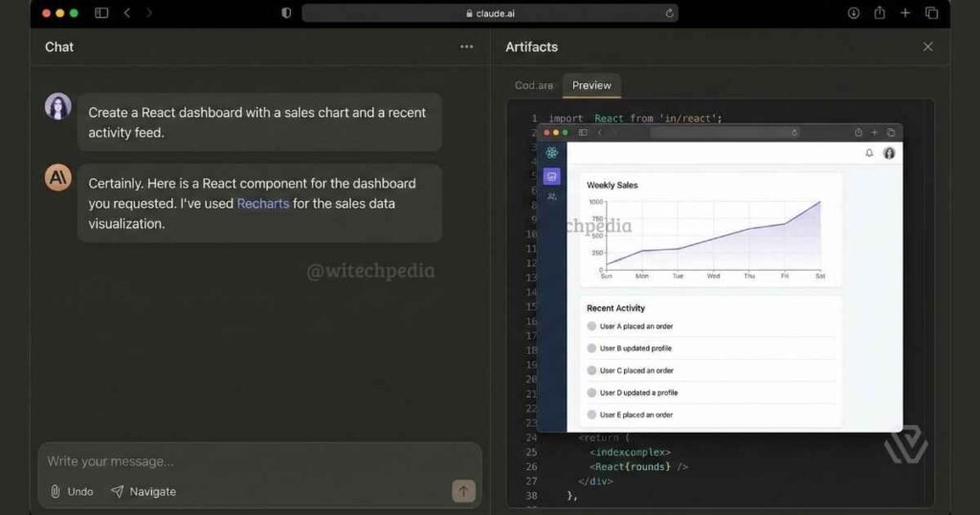The width and height of the screenshot is (980, 515).
Task: Select the 'Recent Activity' heading
Action: click(615, 308)
